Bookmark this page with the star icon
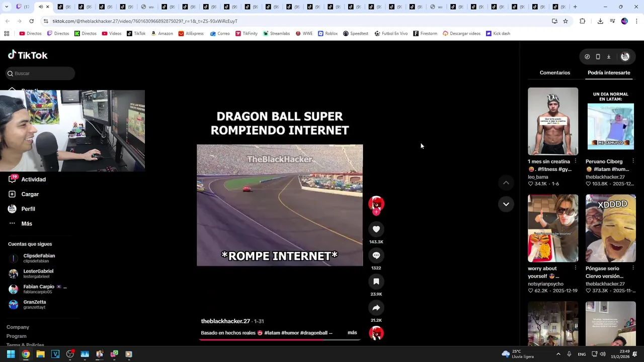This screenshot has height=362, width=644. tap(566, 21)
